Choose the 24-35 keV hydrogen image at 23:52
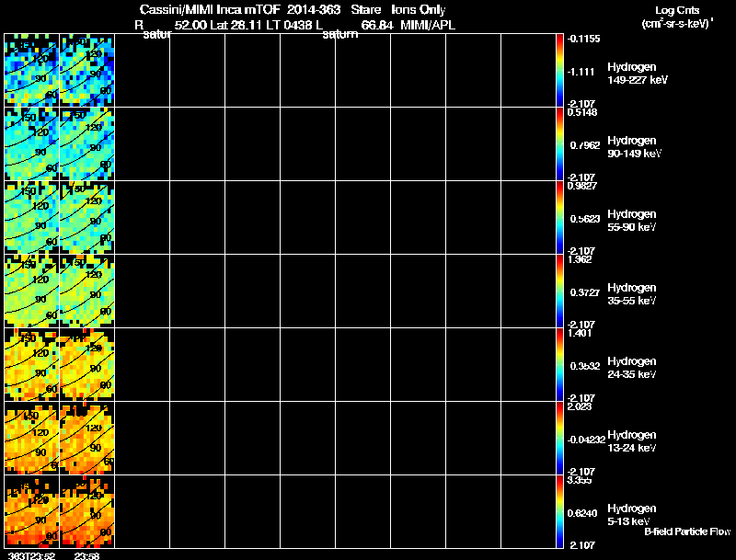The width and height of the screenshot is (736, 560). coord(32,365)
